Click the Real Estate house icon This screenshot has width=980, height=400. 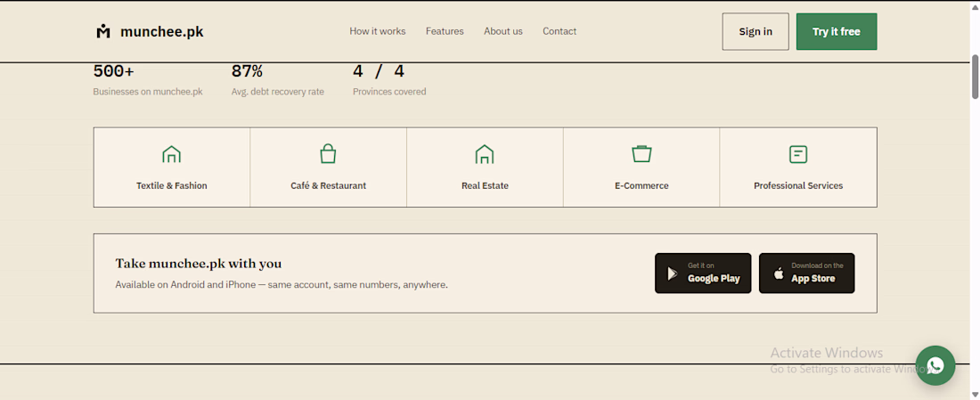click(x=485, y=154)
